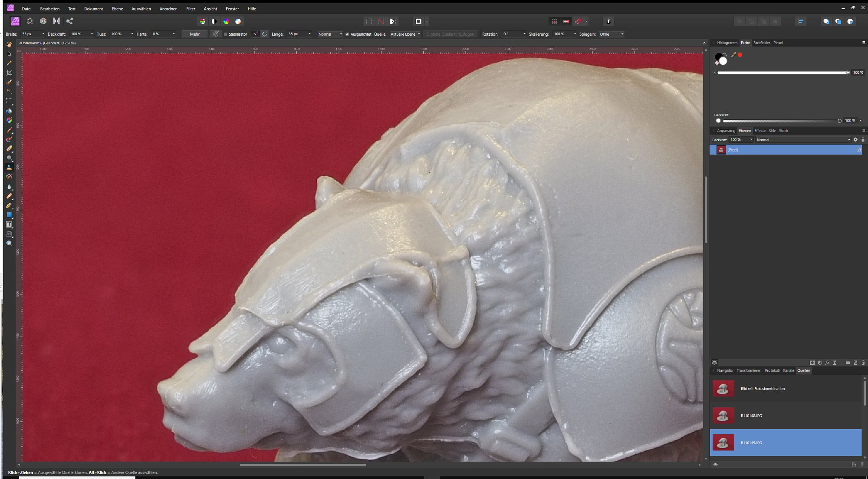Select the Clone stamp tool
Image resolution: width=868 pixels, height=479 pixels.
[x=9, y=167]
